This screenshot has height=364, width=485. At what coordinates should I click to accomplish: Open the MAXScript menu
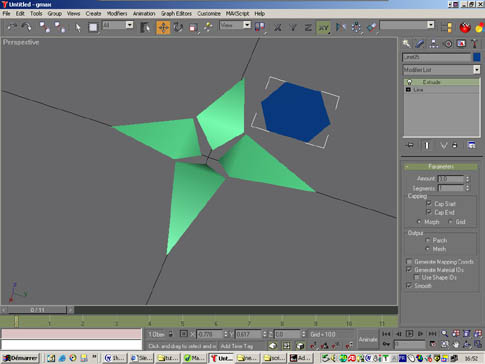point(237,14)
